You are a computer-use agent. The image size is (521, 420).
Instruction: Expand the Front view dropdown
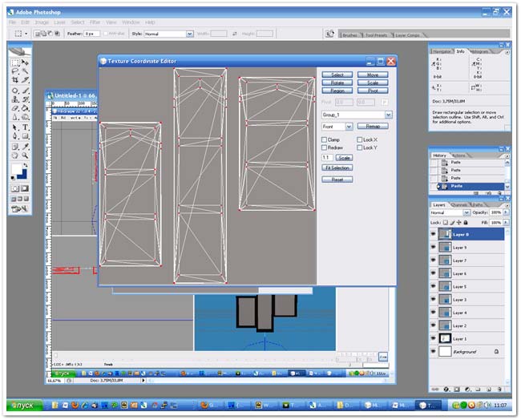point(349,127)
